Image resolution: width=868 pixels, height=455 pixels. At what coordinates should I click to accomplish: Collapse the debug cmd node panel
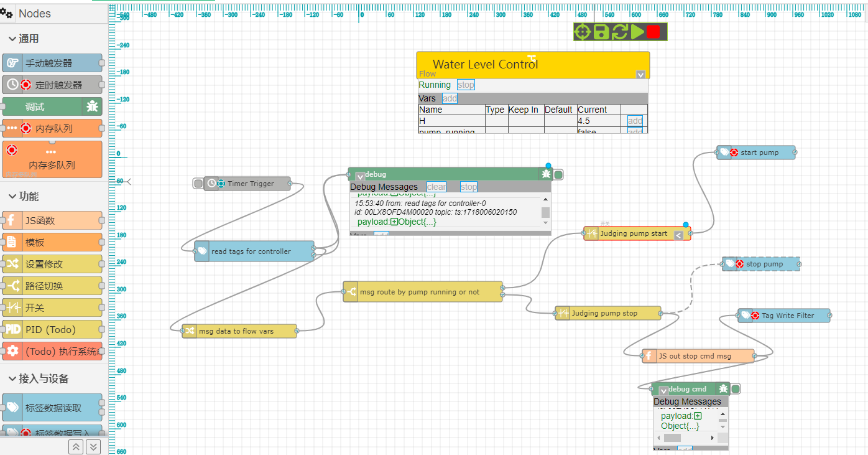click(x=663, y=391)
